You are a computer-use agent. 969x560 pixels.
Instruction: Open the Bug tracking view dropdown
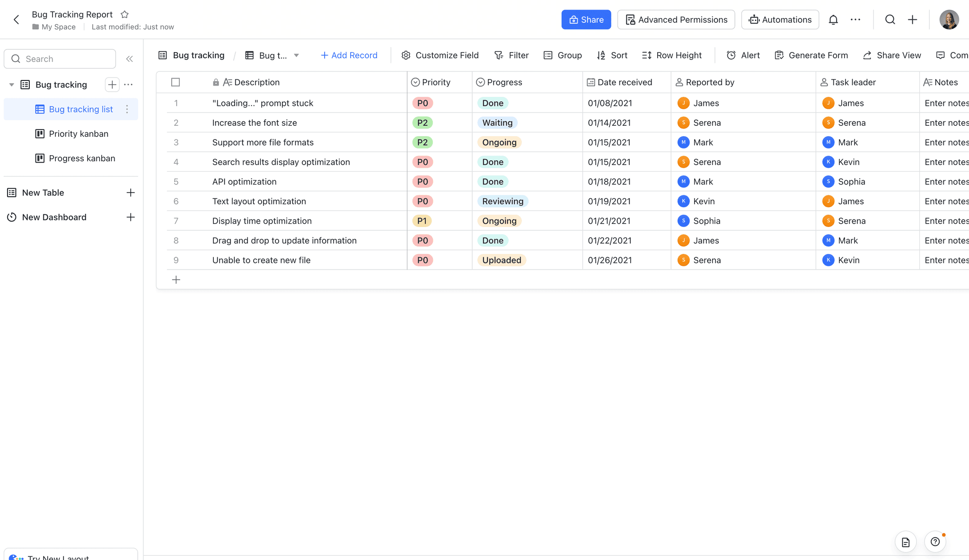click(297, 55)
